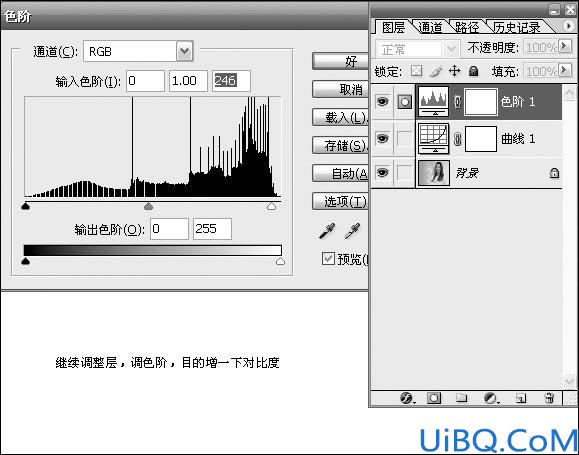This screenshot has height=455, width=579.
Task: Toggle lock image pixels brush icon
Action: 436,71
